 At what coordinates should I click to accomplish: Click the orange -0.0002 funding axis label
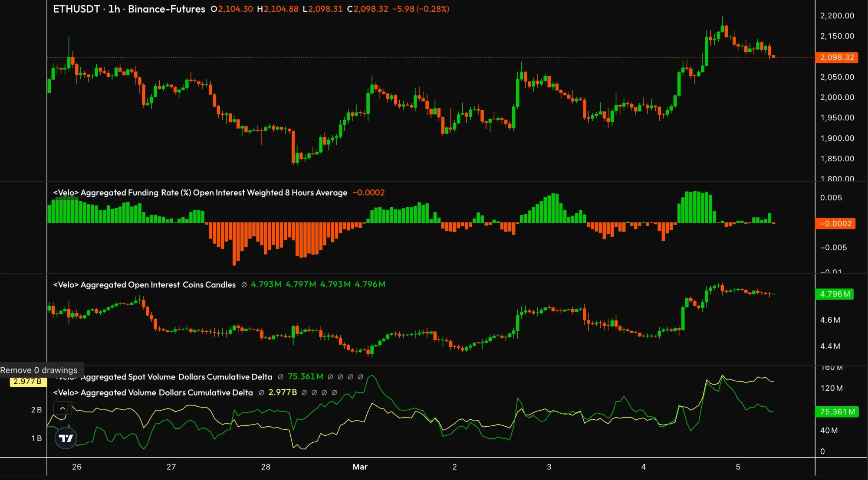click(835, 224)
